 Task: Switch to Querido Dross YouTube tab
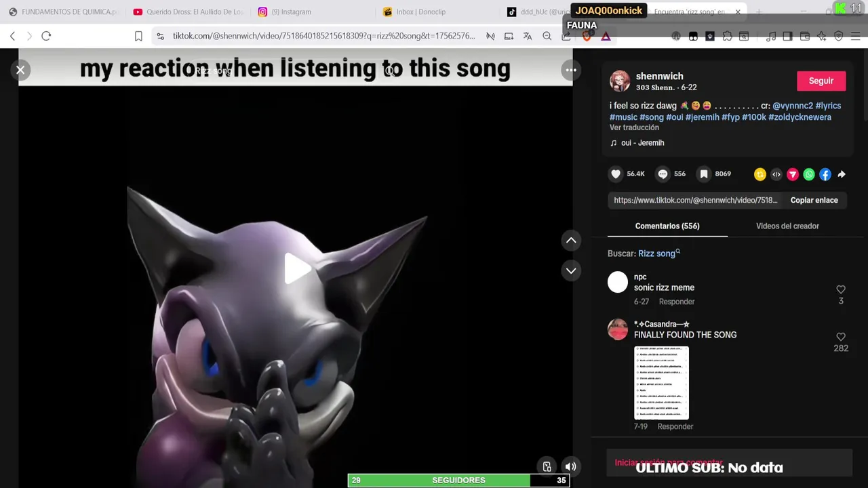tap(189, 12)
